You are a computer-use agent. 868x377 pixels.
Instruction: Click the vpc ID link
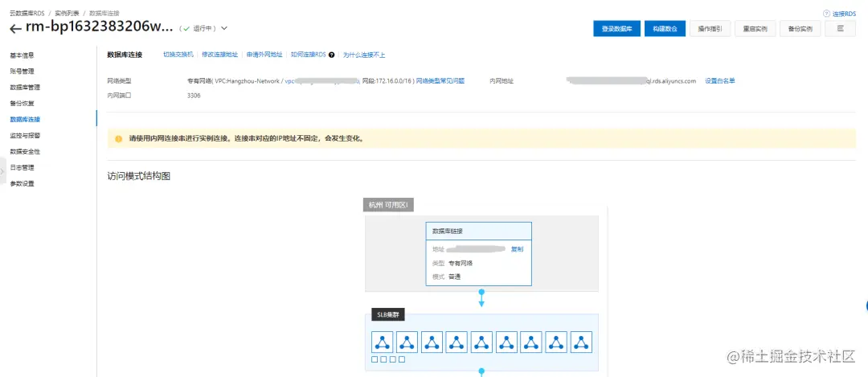click(322, 81)
